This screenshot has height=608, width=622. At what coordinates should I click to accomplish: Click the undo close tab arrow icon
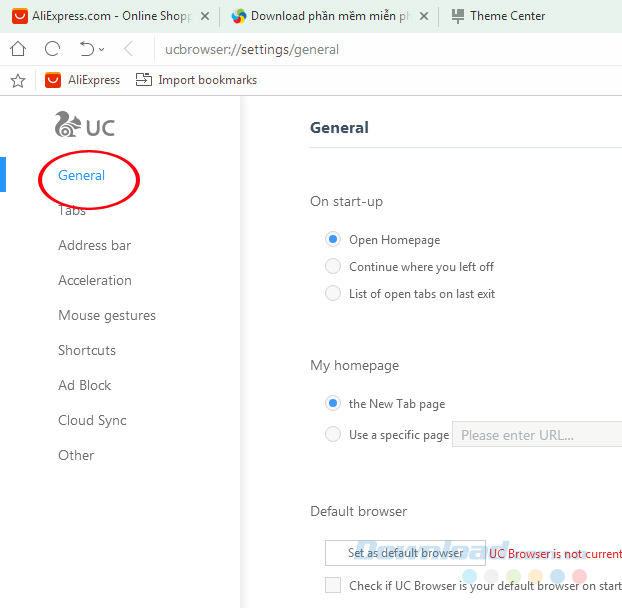(86, 49)
